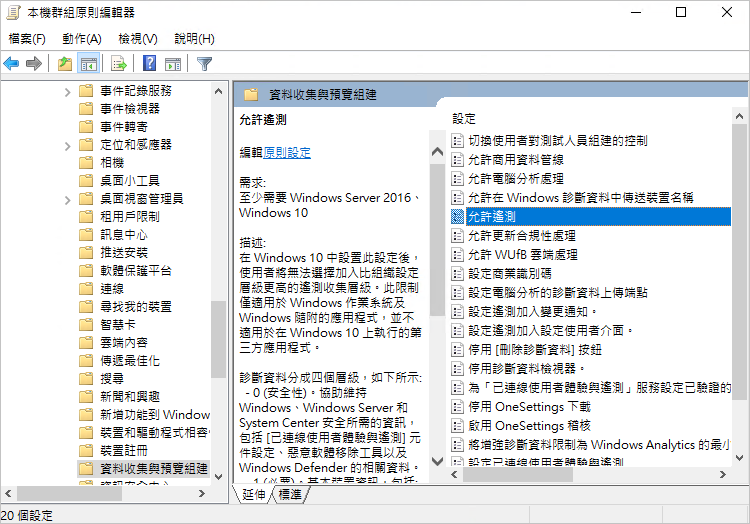750x524 pixels.
Task: Click the policy icon beside 允許電腦分析處理
Action: coord(458,179)
